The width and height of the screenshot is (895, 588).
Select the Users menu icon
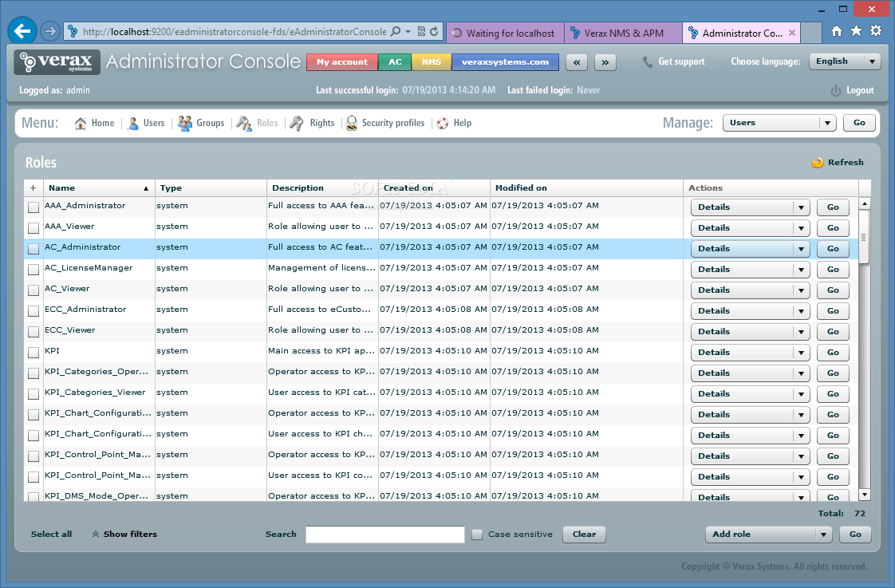point(131,123)
